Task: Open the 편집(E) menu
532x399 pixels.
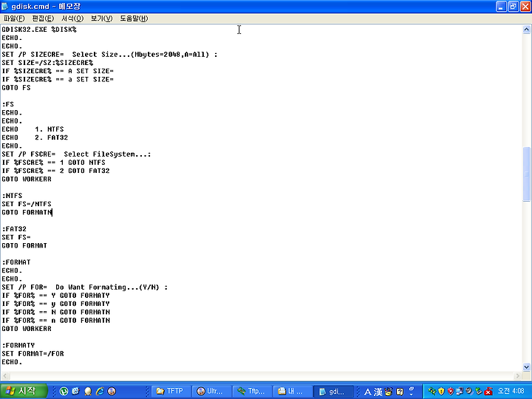Action: tap(43, 18)
